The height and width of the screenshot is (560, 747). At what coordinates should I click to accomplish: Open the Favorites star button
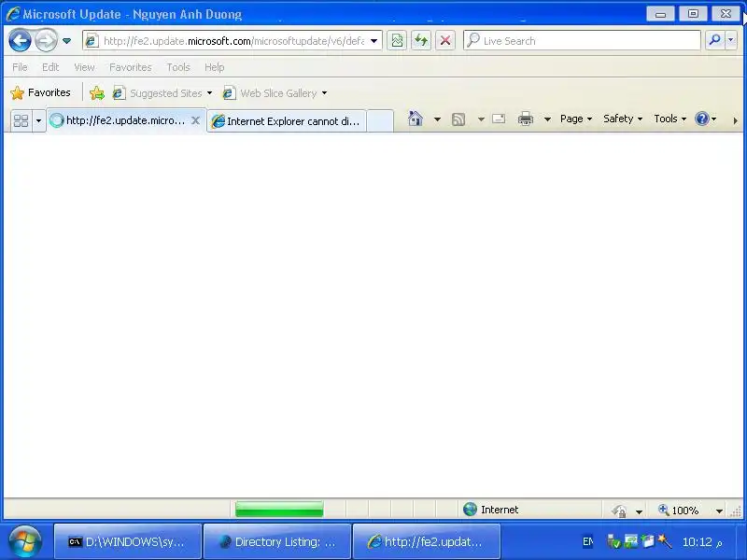point(40,92)
